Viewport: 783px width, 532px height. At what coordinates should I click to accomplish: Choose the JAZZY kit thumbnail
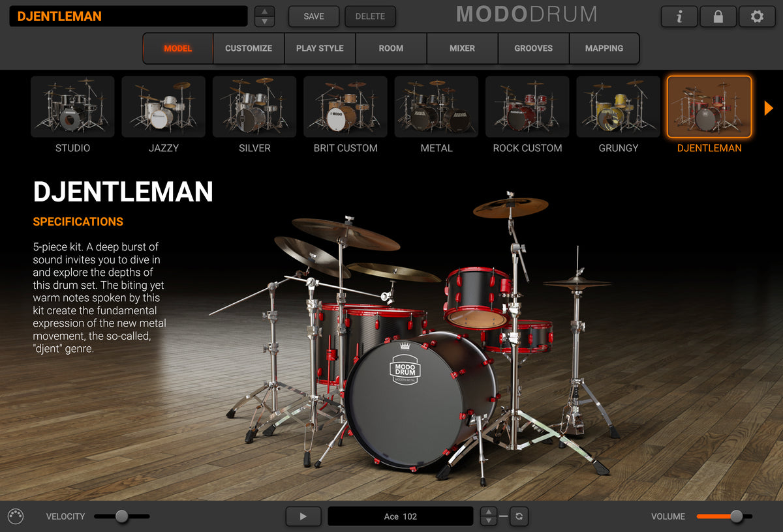pyautogui.click(x=163, y=107)
